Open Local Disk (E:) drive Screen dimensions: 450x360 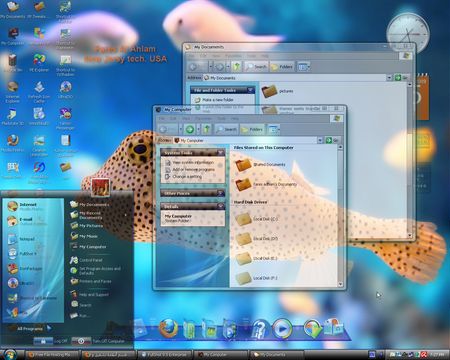point(257,258)
